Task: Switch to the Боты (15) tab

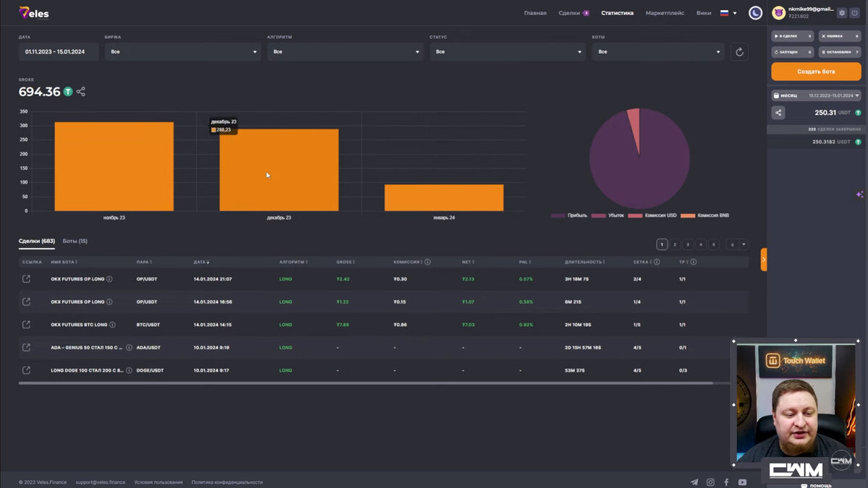Action: (x=75, y=241)
